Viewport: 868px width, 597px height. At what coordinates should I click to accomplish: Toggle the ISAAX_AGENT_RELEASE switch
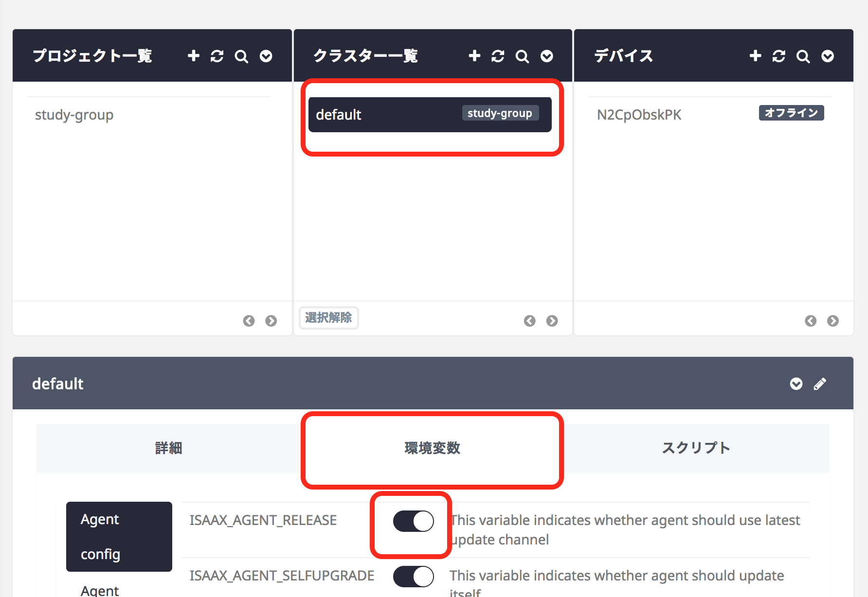pyautogui.click(x=414, y=521)
